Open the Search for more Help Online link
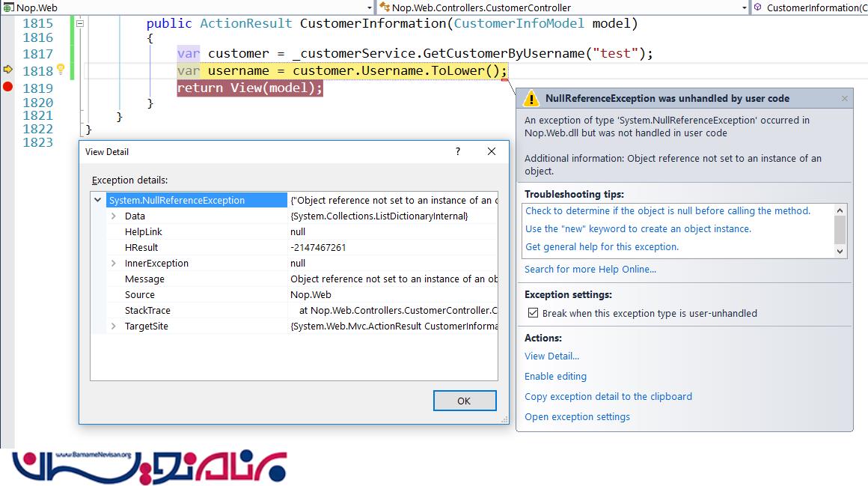The image size is (868, 486). click(590, 269)
